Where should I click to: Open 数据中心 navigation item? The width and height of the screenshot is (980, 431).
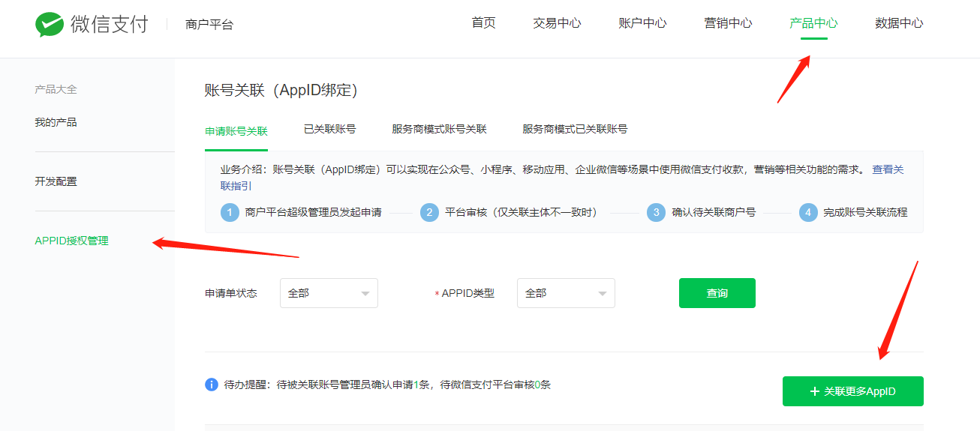coord(899,22)
